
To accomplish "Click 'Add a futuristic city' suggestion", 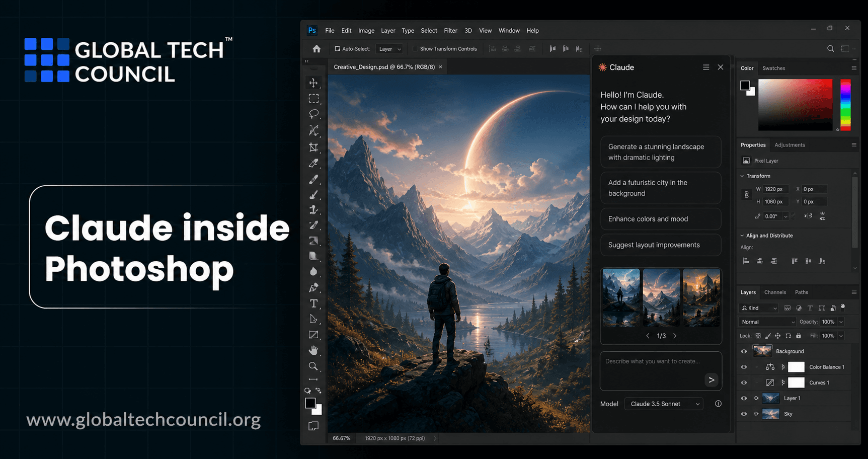I will pyautogui.click(x=661, y=188).
